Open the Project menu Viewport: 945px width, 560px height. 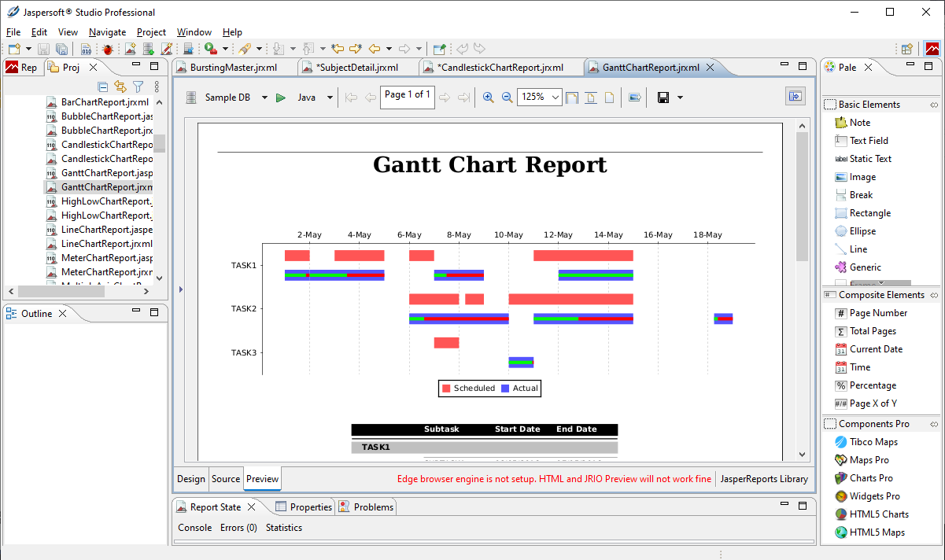point(151,32)
